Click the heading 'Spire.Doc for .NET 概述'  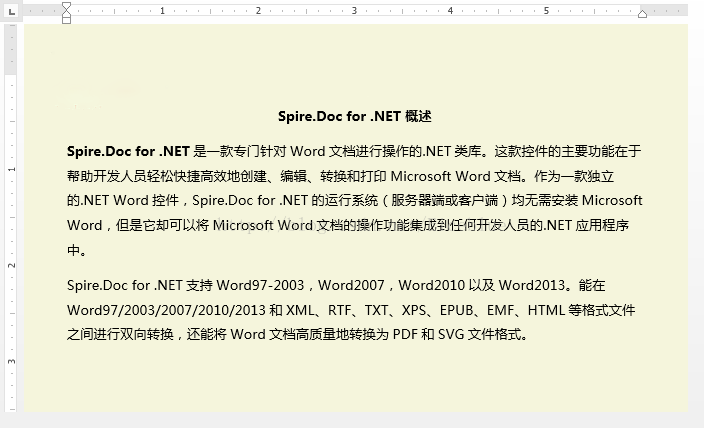355,116
